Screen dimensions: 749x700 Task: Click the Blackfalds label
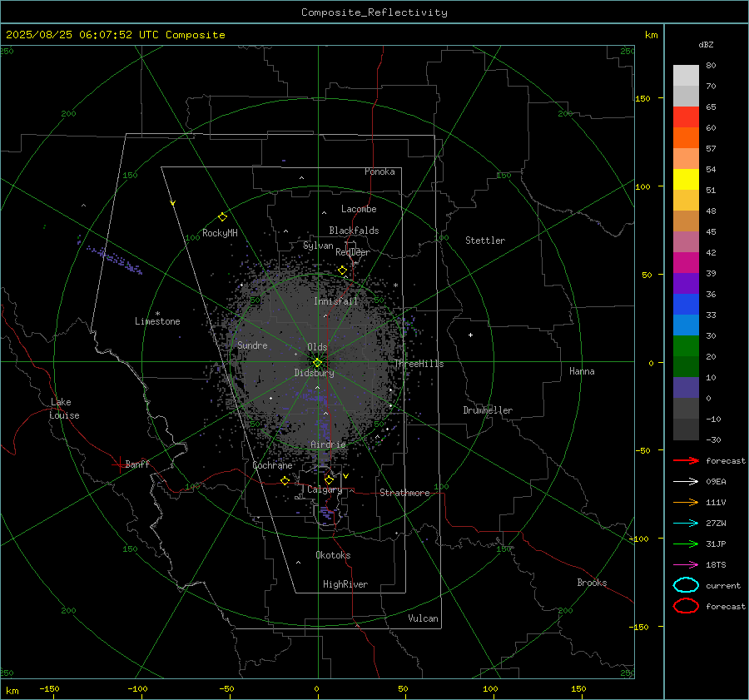pyautogui.click(x=354, y=231)
